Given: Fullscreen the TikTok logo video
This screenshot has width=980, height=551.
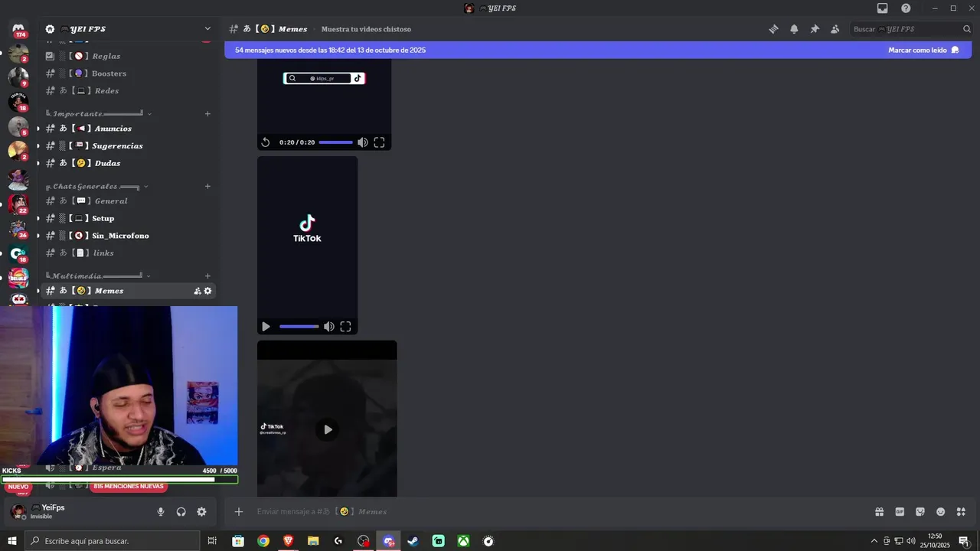Looking at the screenshot, I should [x=345, y=327].
